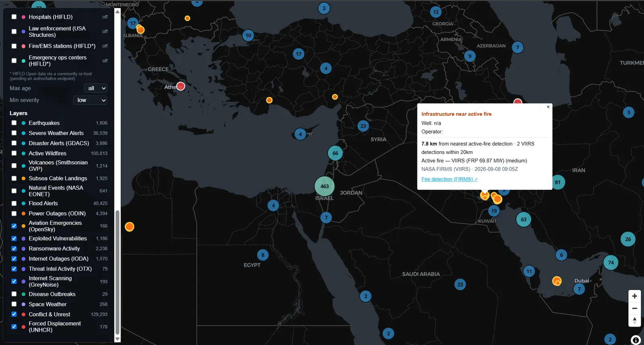This screenshot has width=644, height=345.
Task: Click the zoom in plus button
Action: (634, 296)
